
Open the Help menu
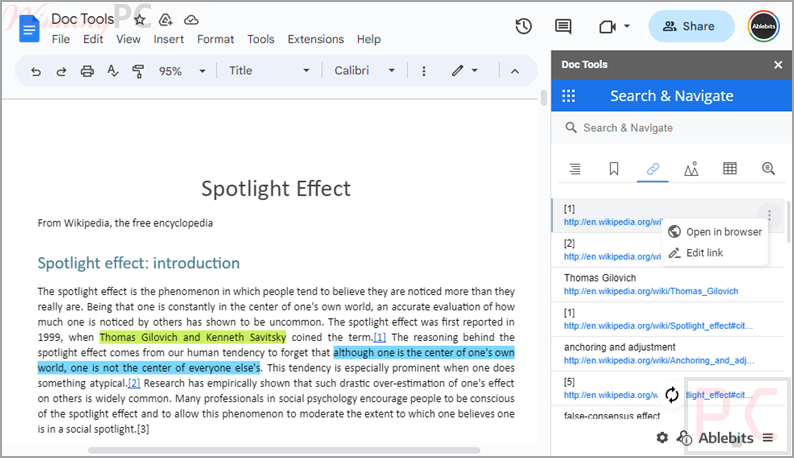tap(369, 39)
